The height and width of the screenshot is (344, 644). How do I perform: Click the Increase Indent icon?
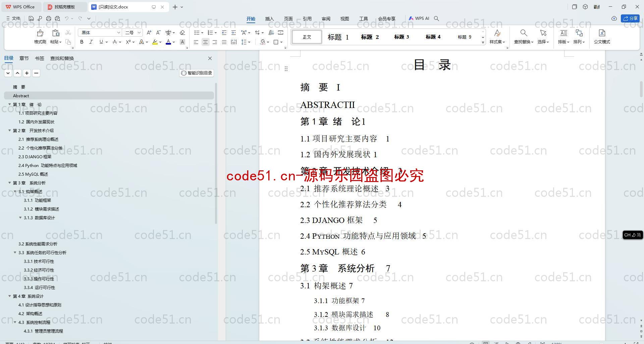[x=233, y=33]
